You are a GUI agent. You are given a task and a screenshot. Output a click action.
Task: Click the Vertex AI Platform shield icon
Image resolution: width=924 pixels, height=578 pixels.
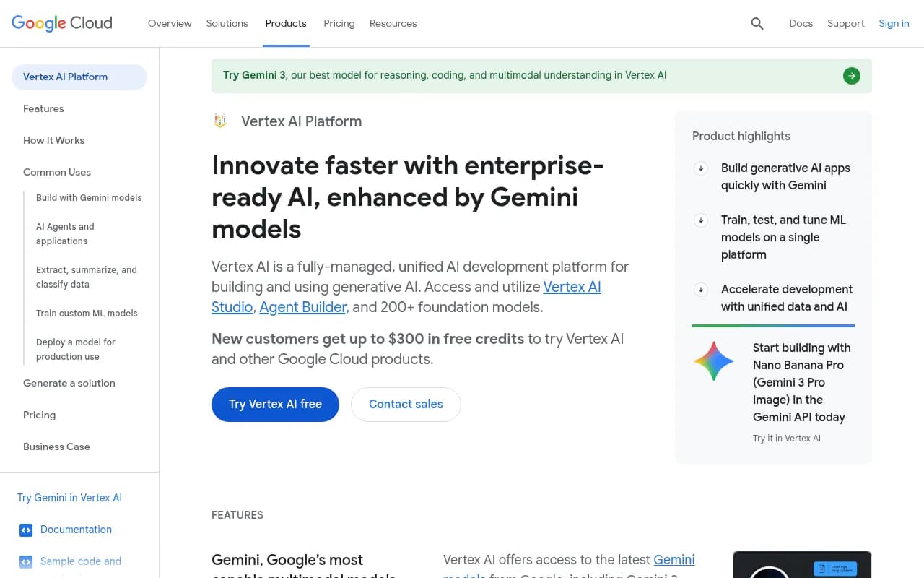[220, 121]
